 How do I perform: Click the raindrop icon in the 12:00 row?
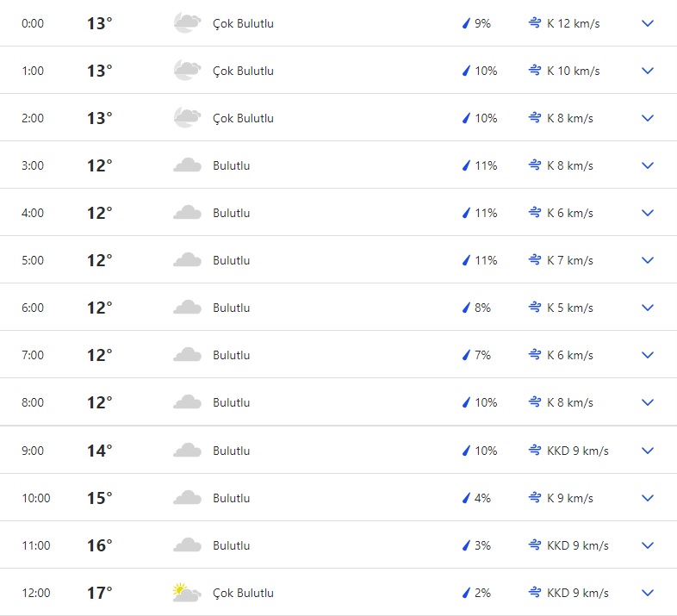[x=466, y=593]
